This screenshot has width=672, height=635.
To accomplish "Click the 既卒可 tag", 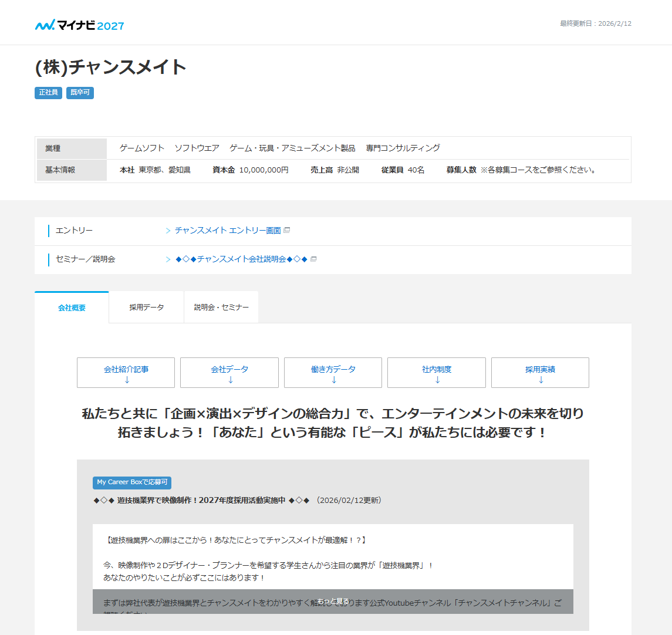I will pos(80,93).
